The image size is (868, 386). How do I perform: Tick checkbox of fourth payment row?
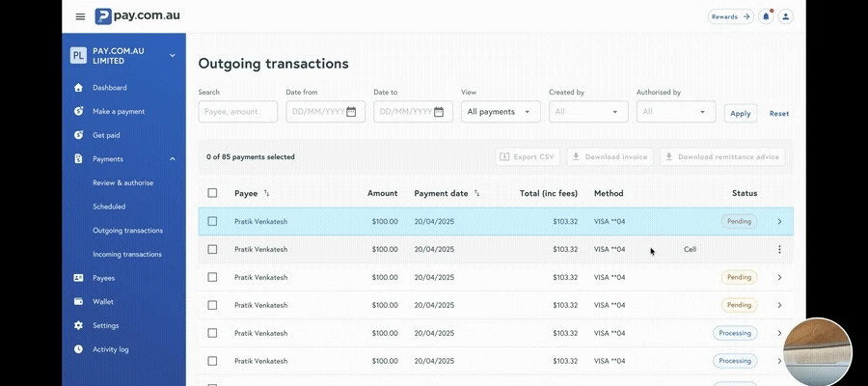pos(212,305)
